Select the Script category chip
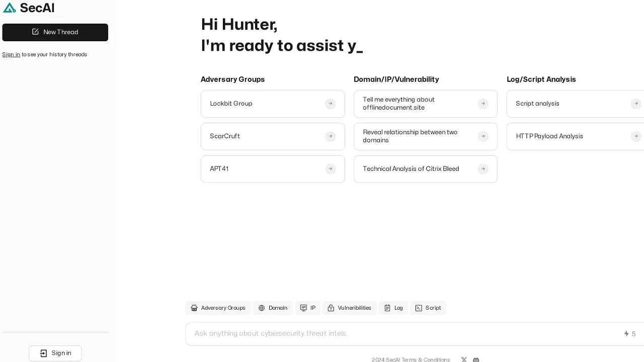 428,308
